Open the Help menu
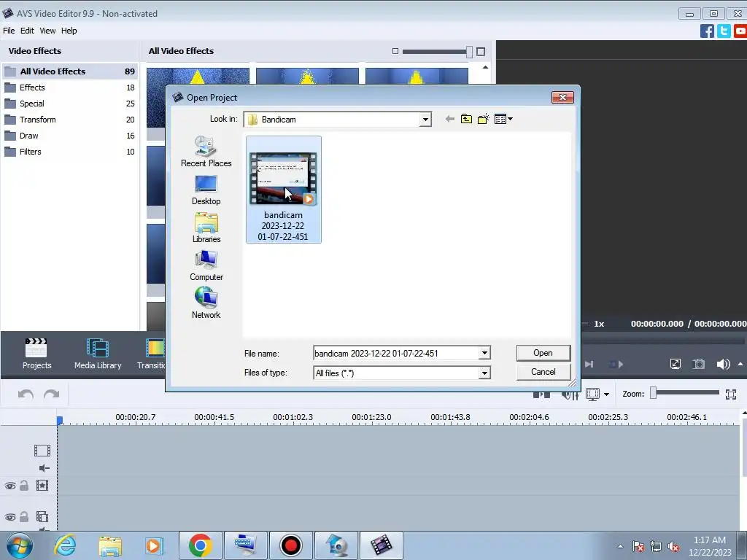The image size is (747, 560). pyautogui.click(x=69, y=31)
